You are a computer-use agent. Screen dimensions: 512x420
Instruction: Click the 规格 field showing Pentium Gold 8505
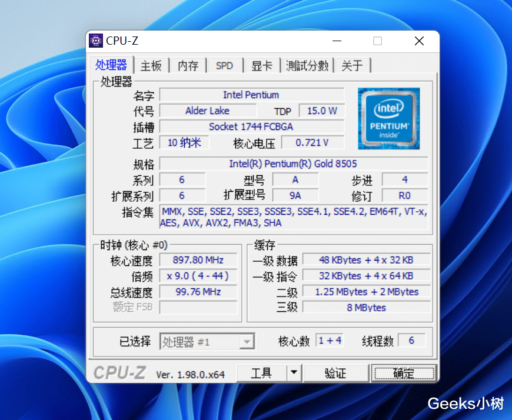[294, 164]
